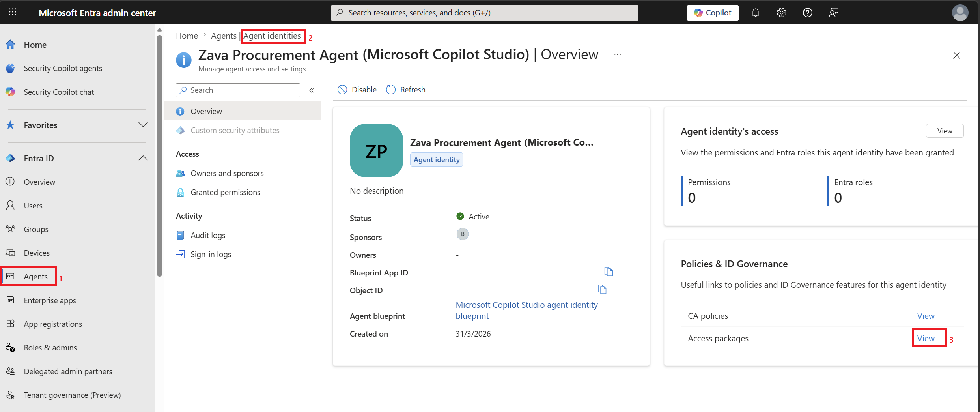Click the Disable command
Viewport: 980px width, 412px height.
357,90
